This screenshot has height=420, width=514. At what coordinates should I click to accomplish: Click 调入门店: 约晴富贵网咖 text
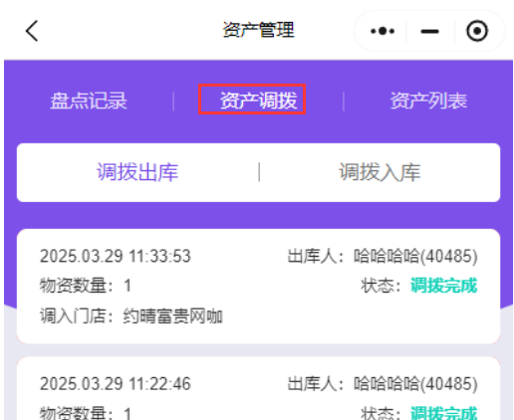pyautogui.click(x=131, y=315)
